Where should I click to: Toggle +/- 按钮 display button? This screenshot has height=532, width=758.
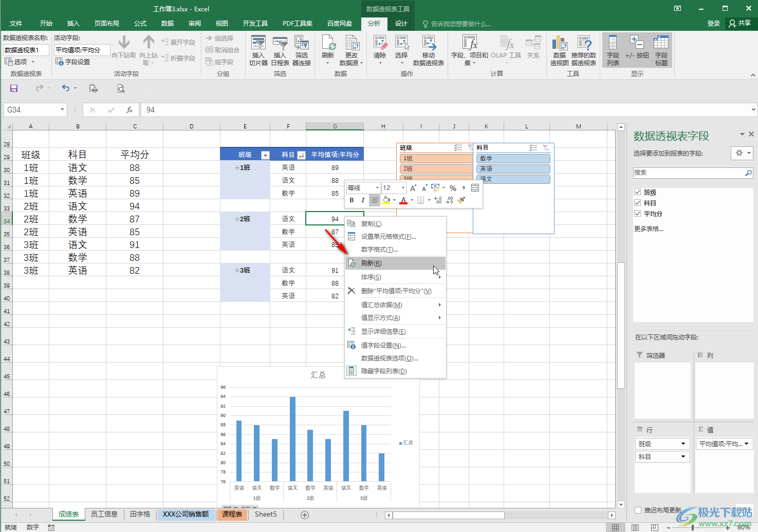pos(637,51)
